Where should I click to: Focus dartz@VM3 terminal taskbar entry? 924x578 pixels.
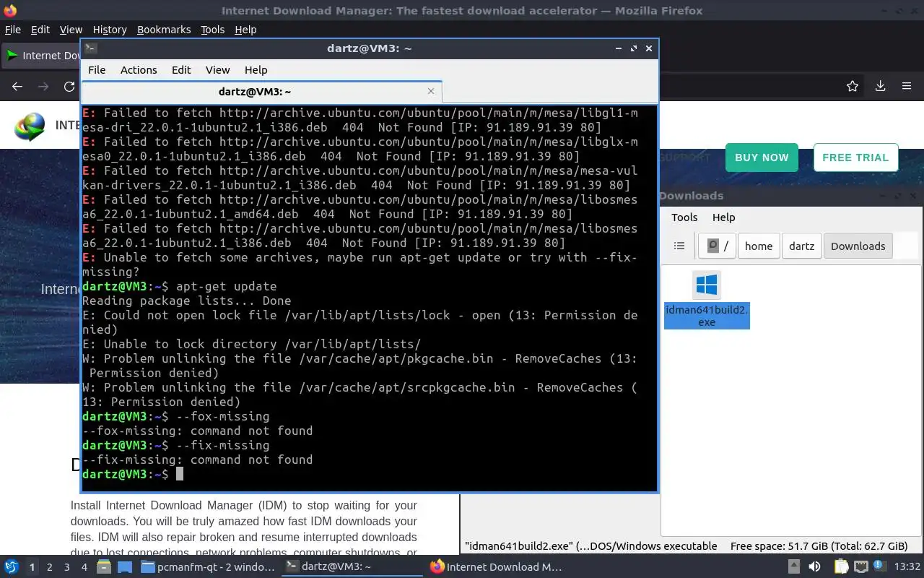(352, 567)
